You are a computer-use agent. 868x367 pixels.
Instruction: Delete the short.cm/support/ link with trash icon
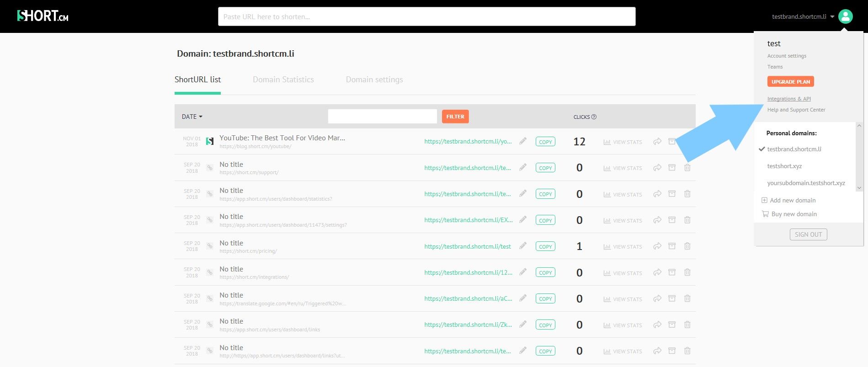(687, 167)
